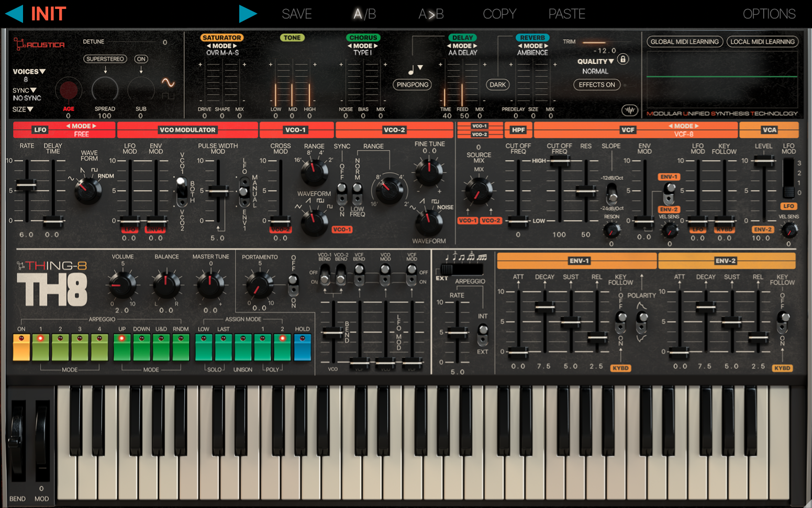Toggle the TONE effect
812x508 pixels.
click(292, 38)
